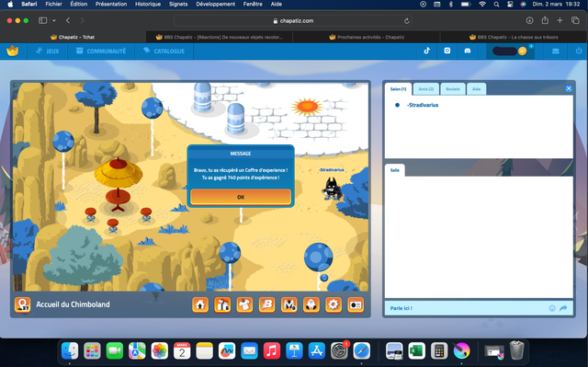The width and height of the screenshot is (588, 367).
Task: Open the mail envelope icon in the site header
Action: (x=555, y=51)
